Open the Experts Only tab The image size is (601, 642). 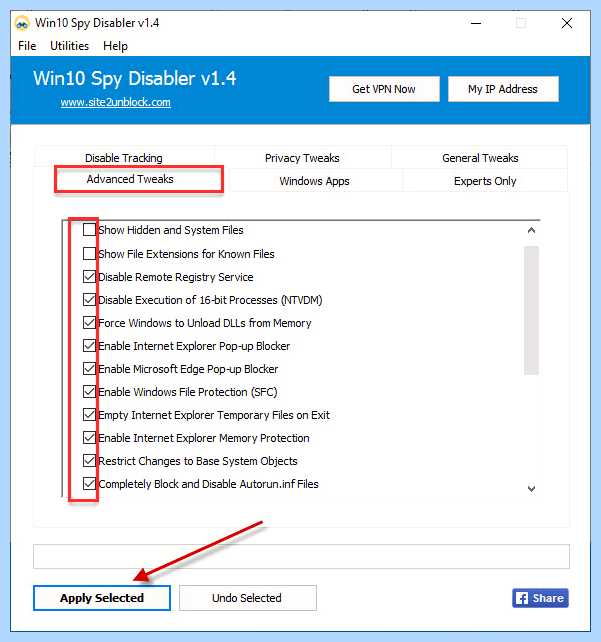(485, 181)
